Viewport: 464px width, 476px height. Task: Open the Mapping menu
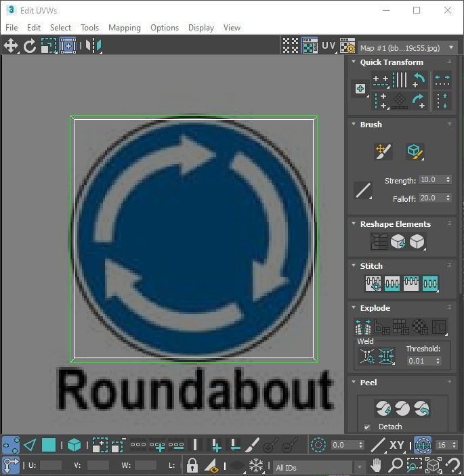pyautogui.click(x=125, y=28)
